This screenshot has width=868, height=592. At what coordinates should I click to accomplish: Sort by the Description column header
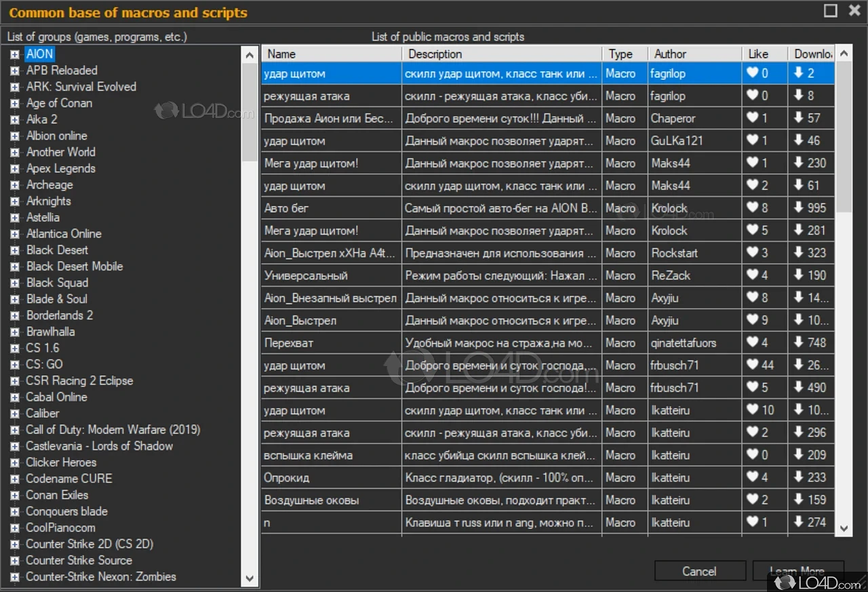[502, 54]
